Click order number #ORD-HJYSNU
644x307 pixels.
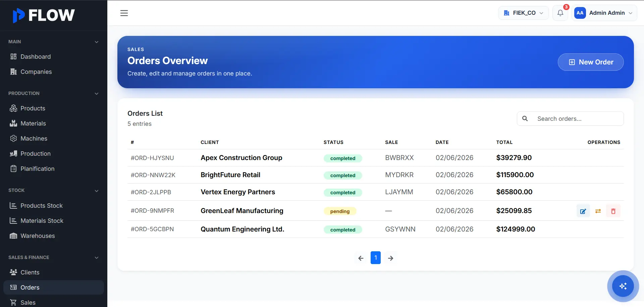(152, 158)
